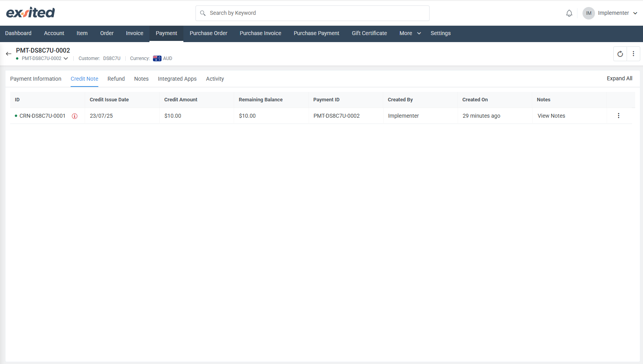643x364 pixels.
Task: Click the AUD currency label
Action: coord(168,58)
